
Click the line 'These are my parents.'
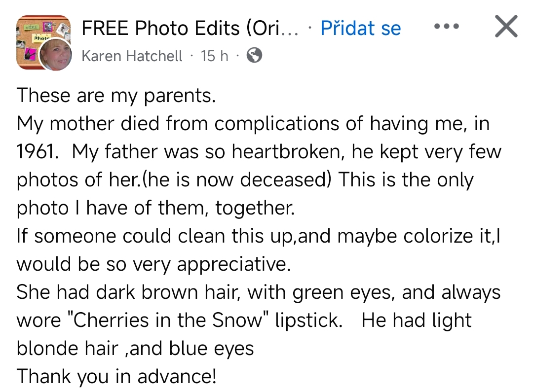[116, 96]
